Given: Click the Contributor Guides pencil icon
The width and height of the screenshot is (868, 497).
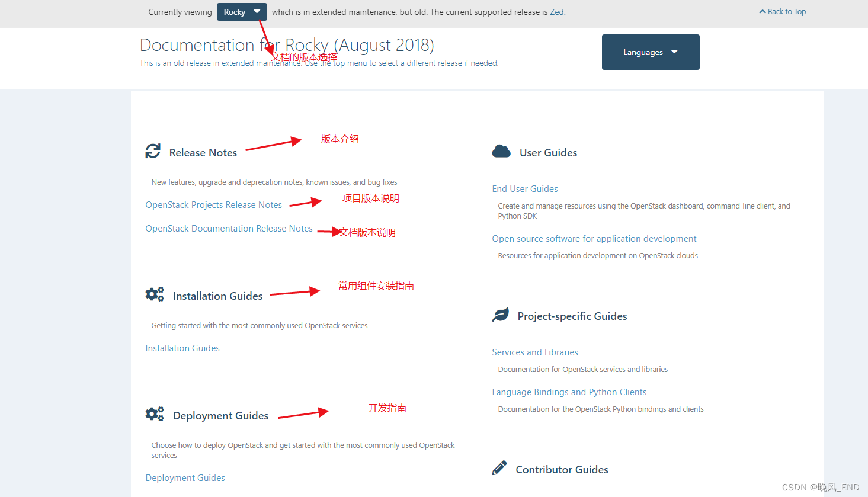Looking at the screenshot, I should coord(499,467).
